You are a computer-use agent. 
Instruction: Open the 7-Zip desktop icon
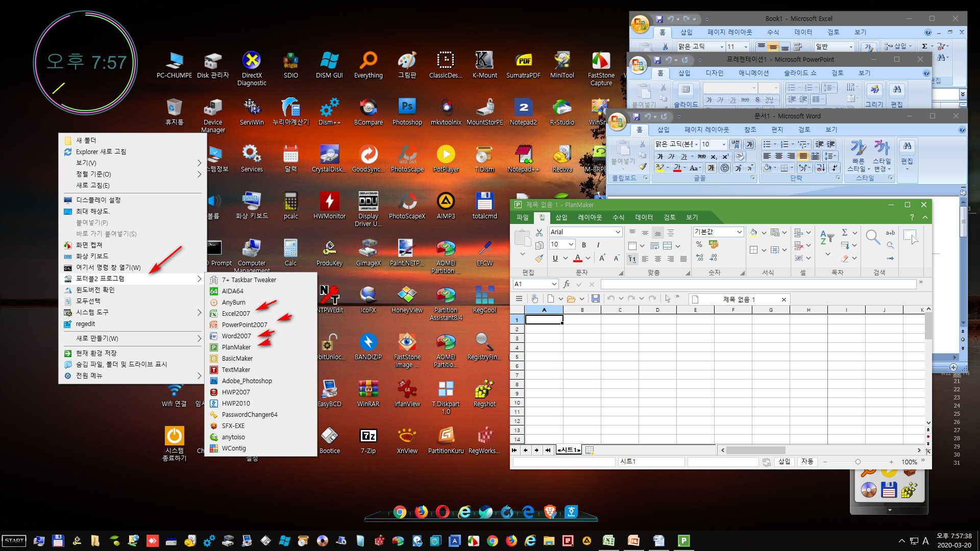point(368,440)
